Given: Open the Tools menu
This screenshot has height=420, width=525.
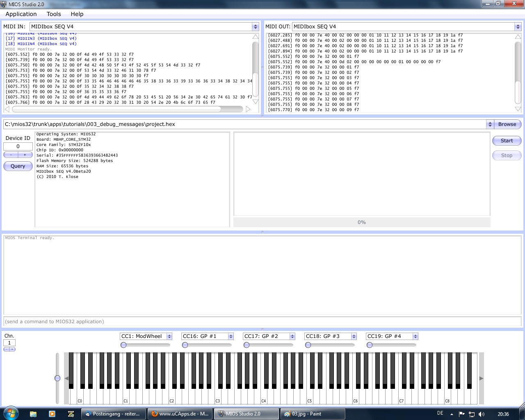Looking at the screenshot, I should tap(54, 14).
